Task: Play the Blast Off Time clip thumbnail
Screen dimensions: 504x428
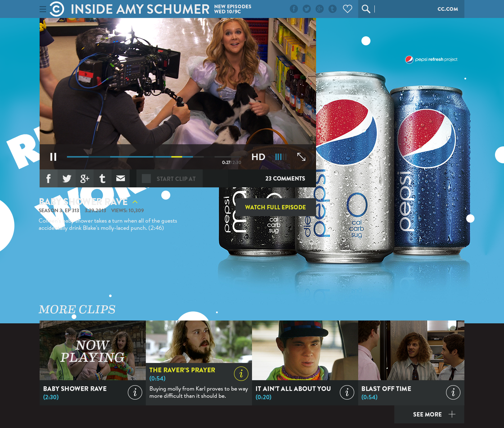Action: tap(411, 350)
